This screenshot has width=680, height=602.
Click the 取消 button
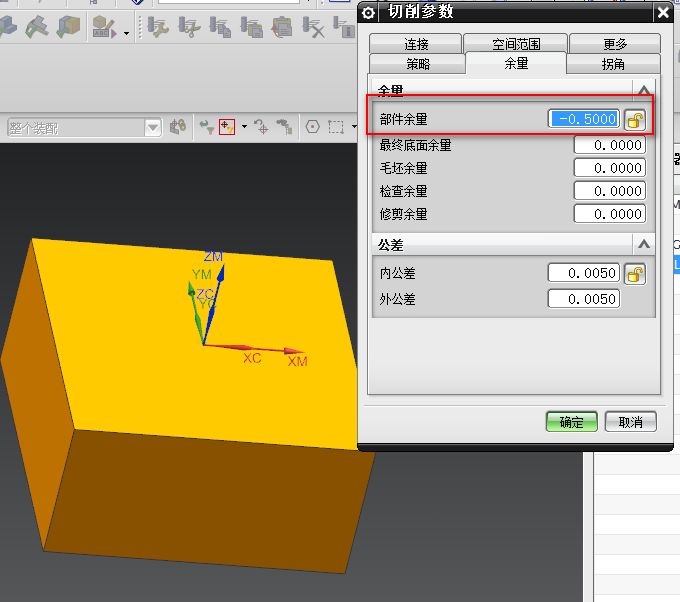pos(630,422)
